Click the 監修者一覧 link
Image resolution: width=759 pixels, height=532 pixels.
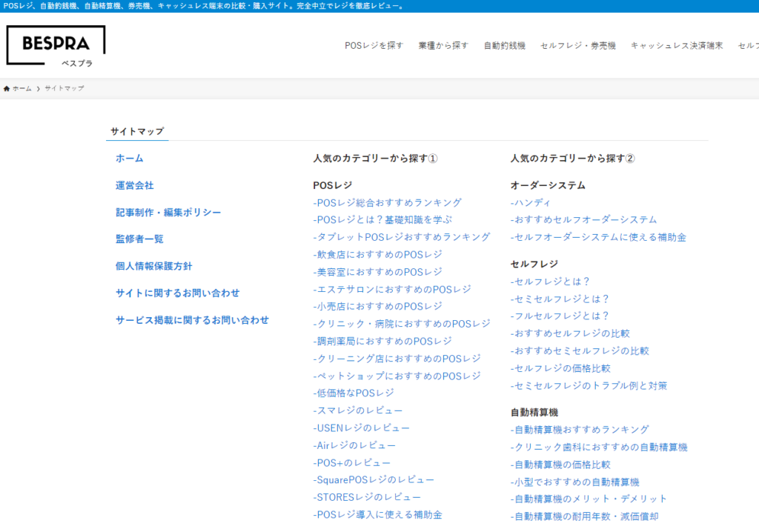[x=139, y=239]
